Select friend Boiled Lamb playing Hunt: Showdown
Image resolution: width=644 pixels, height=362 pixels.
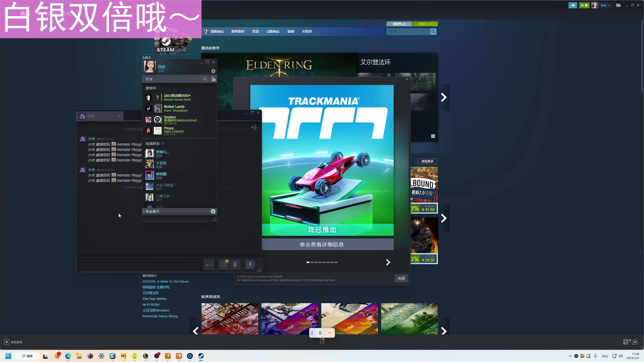tap(179, 108)
